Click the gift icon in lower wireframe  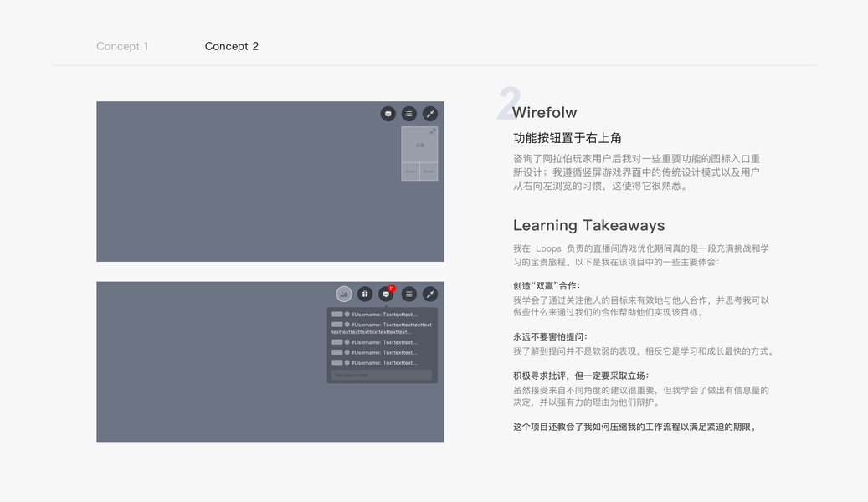[x=365, y=295]
